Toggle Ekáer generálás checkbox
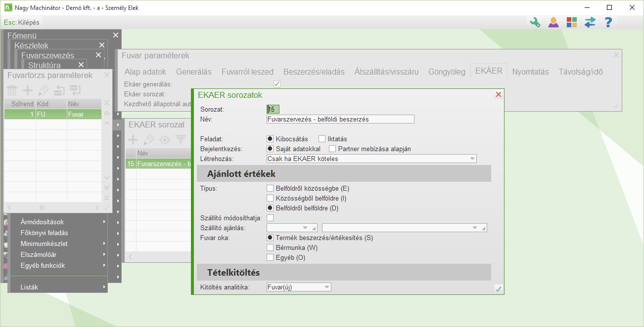This screenshot has height=327, width=644. [277, 84]
